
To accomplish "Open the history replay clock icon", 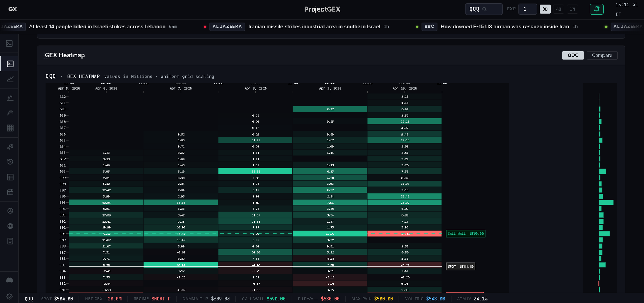I will [x=10, y=162].
